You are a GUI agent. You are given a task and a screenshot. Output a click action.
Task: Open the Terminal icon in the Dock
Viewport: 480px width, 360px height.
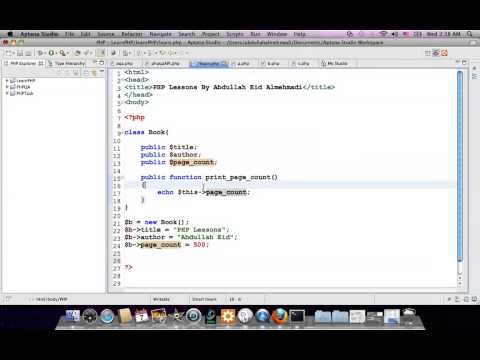click(297, 316)
